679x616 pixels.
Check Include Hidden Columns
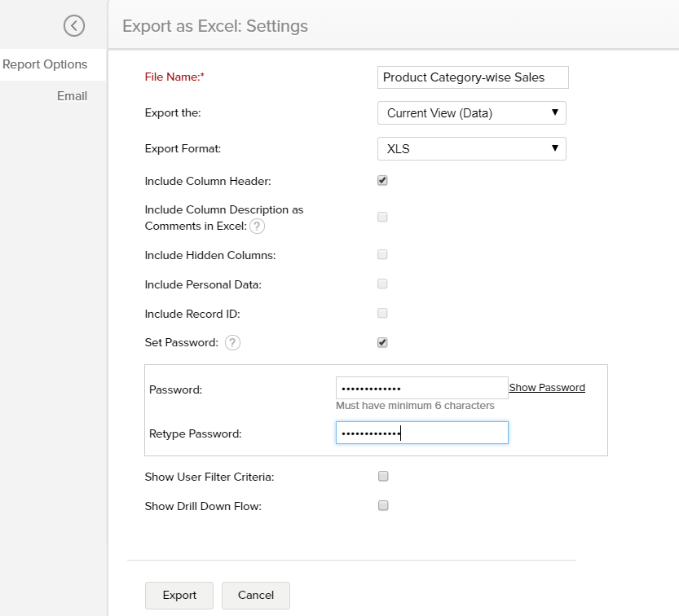pyautogui.click(x=382, y=254)
